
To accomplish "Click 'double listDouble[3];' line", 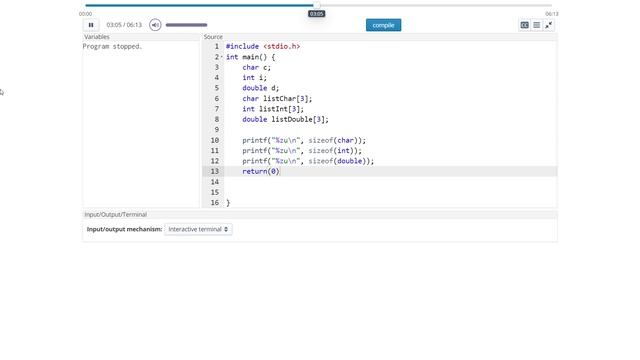I will [285, 120].
